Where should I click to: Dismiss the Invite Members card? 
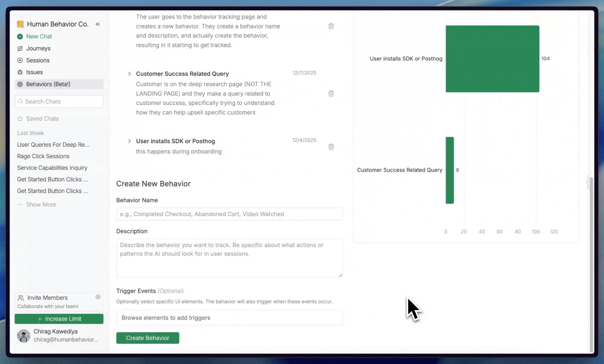(98, 297)
